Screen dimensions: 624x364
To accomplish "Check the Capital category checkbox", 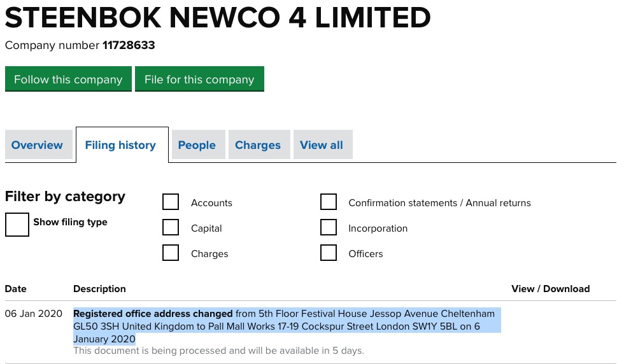I will (x=171, y=228).
